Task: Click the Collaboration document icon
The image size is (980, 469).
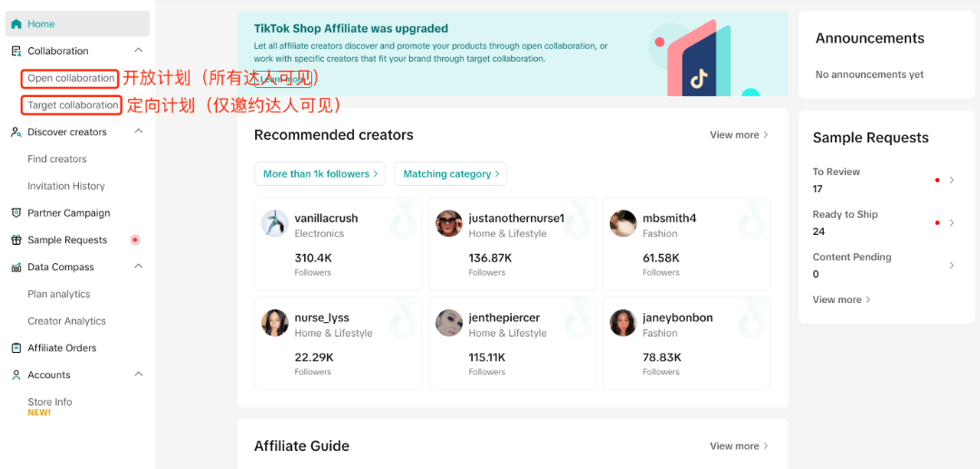Action: click(16, 51)
